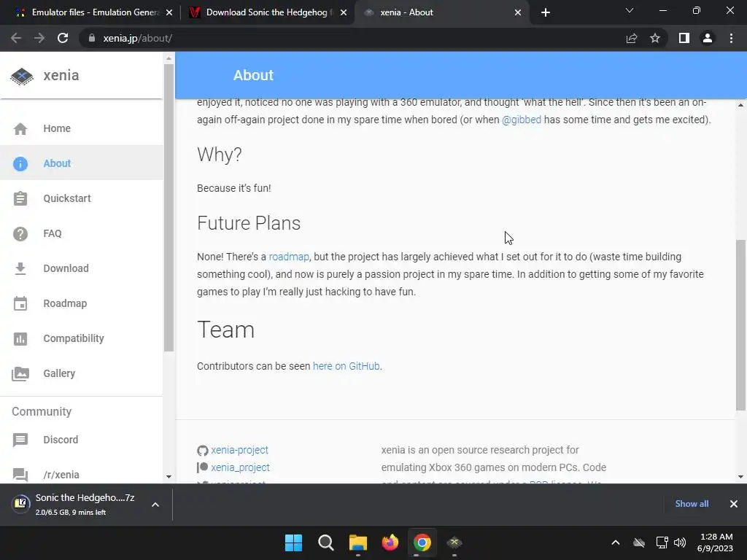Open the Home icon in sidebar
The image size is (747, 560).
coord(20,128)
